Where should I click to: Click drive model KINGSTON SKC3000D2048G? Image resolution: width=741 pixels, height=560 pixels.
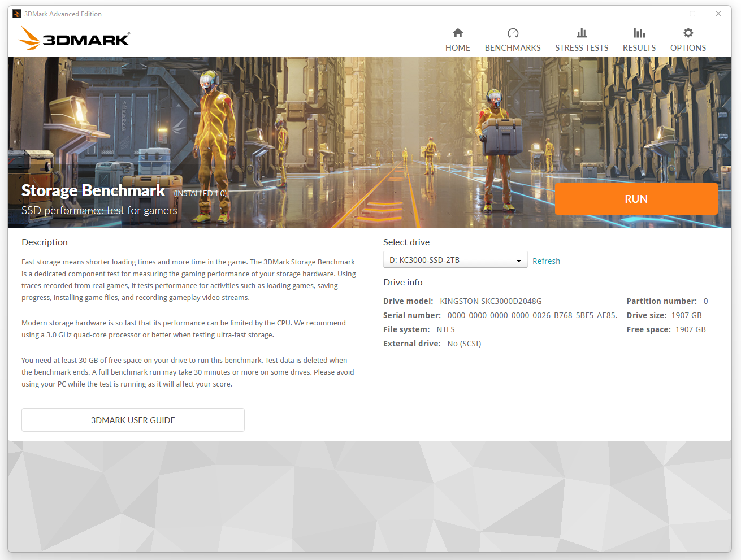point(491,301)
